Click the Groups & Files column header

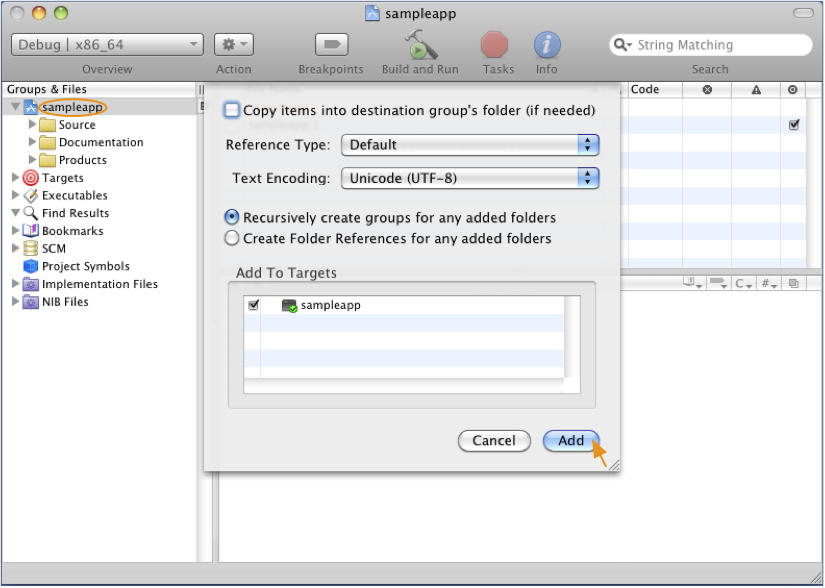[x=99, y=90]
